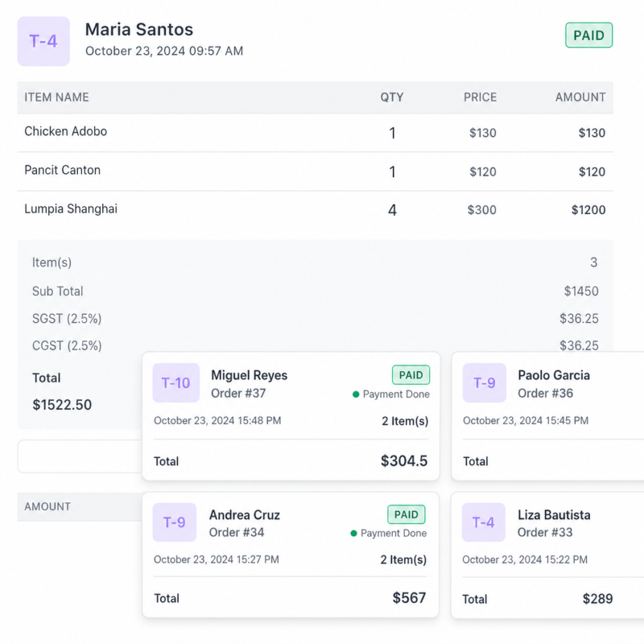Click the green Payment Done dot on Order #37
644x644 pixels.
coord(356,394)
